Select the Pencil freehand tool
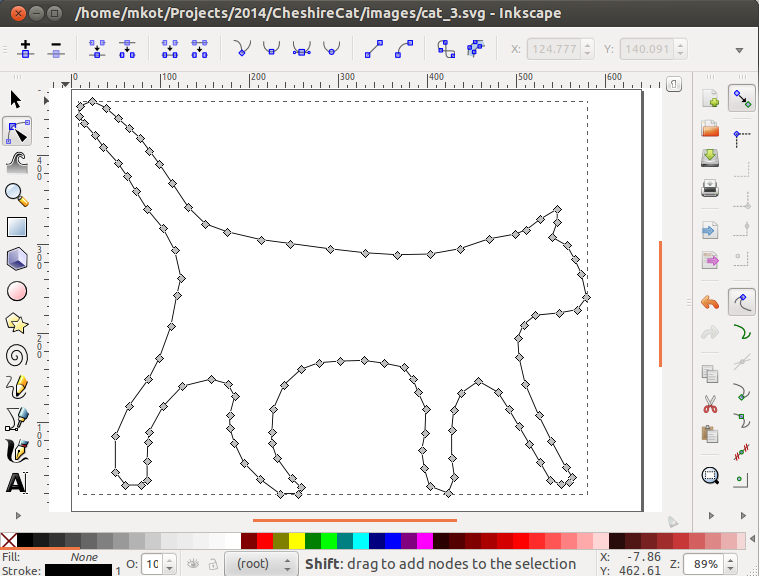The height and width of the screenshot is (576, 759). (17, 387)
